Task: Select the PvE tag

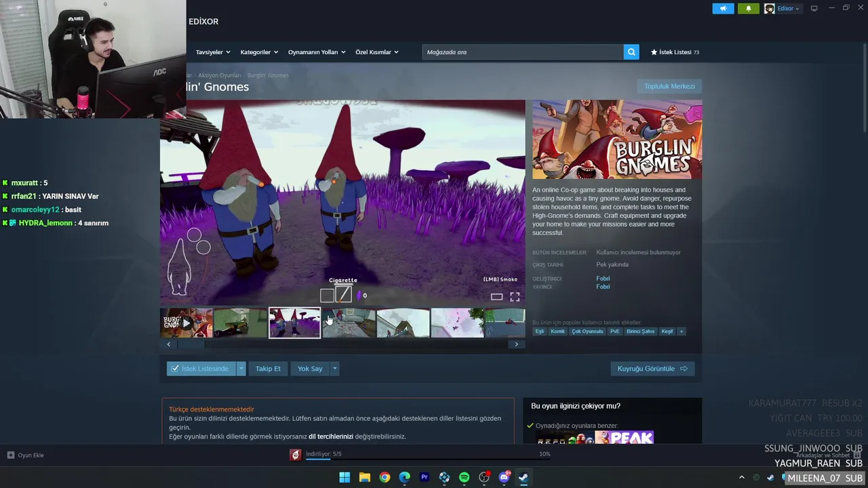Action: point(614,331)
